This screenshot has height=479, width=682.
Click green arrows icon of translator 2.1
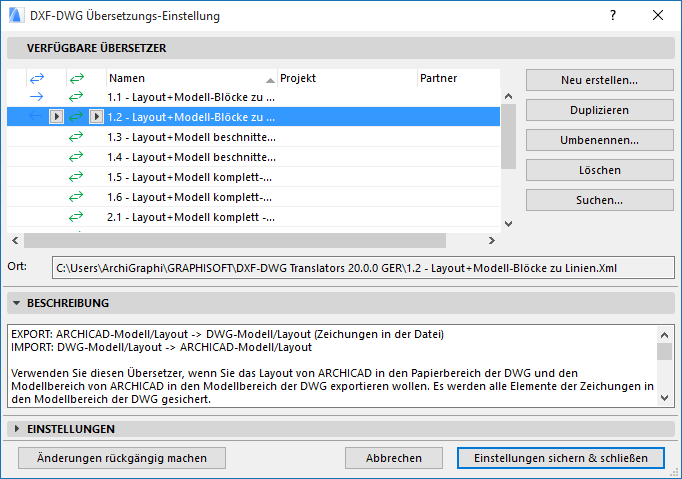76,217
